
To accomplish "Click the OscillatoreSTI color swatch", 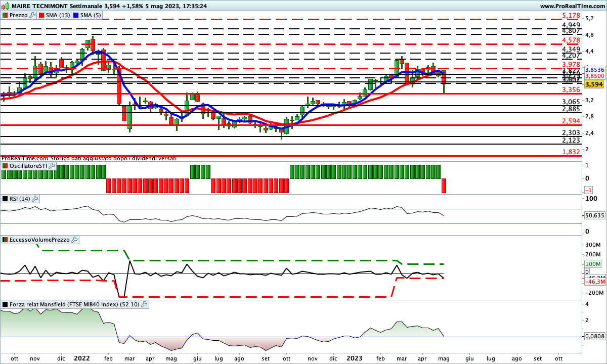I will 5,166.
